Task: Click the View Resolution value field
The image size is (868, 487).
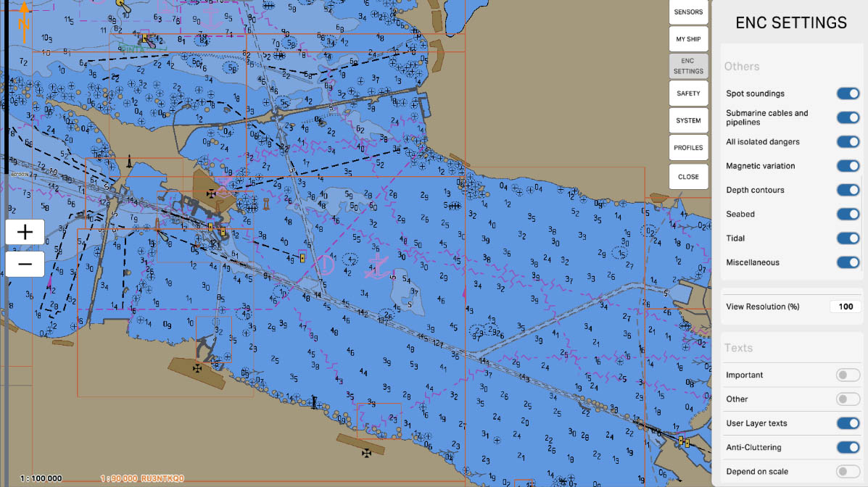Action: pyautogui.click(x=846, y=307)
